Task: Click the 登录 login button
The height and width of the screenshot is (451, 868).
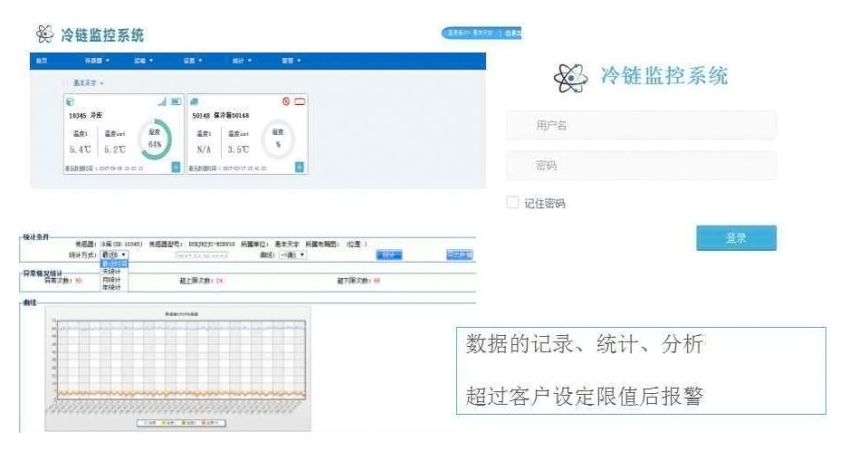Action: pyautogui.click(x=736, y=238)
